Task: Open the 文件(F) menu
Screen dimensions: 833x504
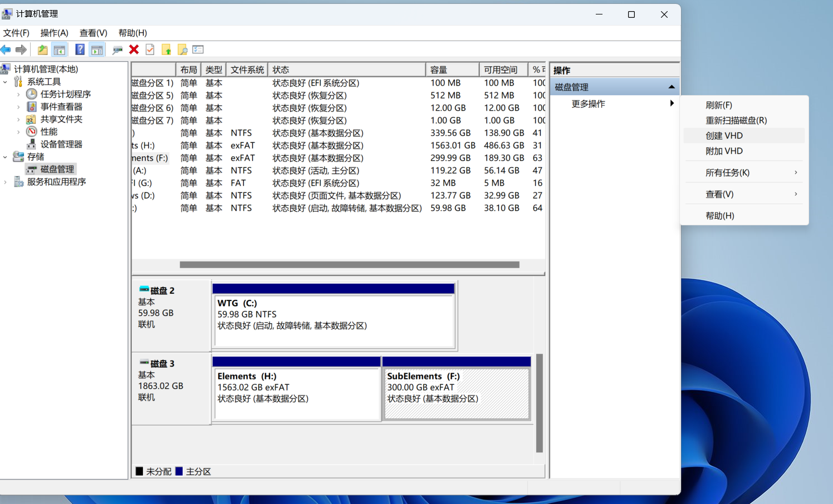Action: coord(16,33)
